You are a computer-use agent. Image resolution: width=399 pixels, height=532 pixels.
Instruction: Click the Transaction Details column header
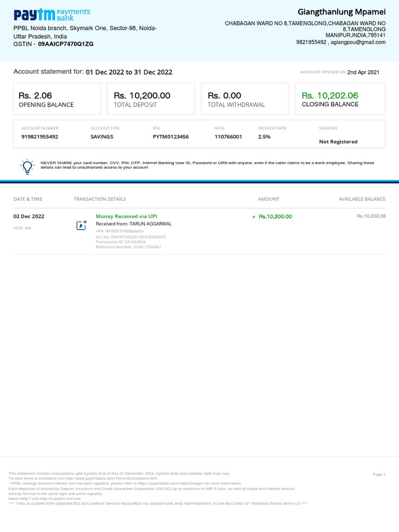[x=100, y=199]
